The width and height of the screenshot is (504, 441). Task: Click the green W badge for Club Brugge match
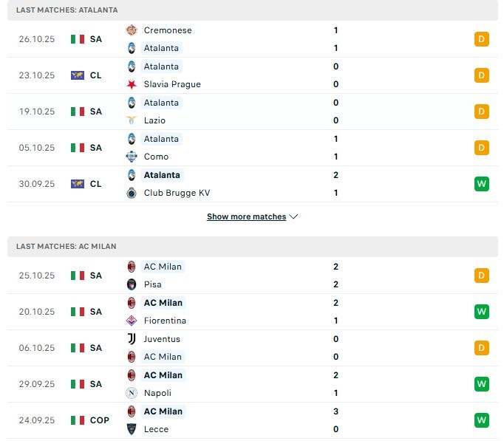coord(482,184)
